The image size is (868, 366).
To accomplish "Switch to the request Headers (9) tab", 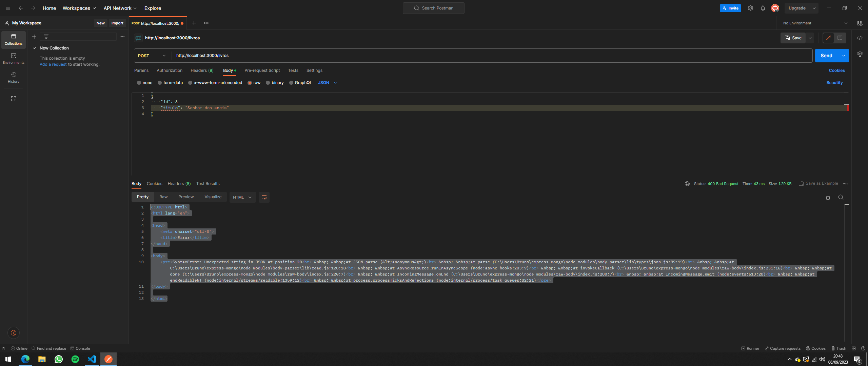I will click(202, 70).
